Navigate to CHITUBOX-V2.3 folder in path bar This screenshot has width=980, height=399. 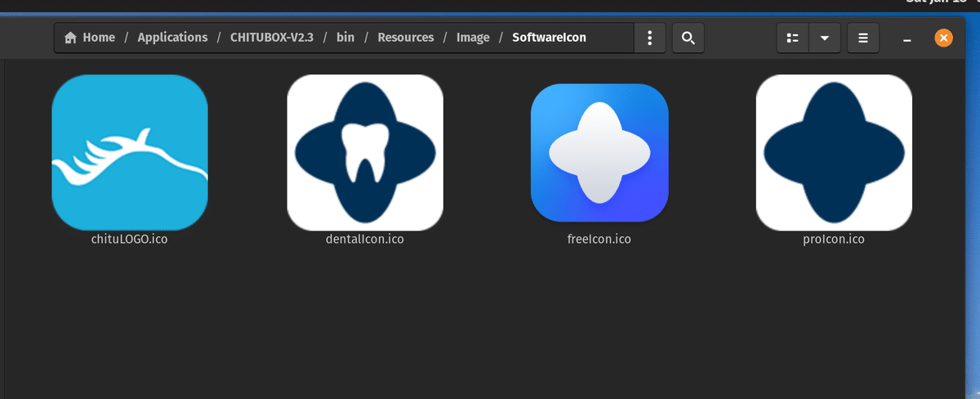pyautogui.click(x=272, y=38)
